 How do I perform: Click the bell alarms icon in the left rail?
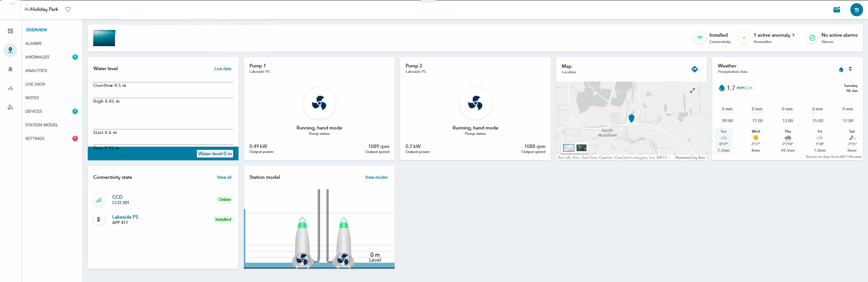point(10,69)
